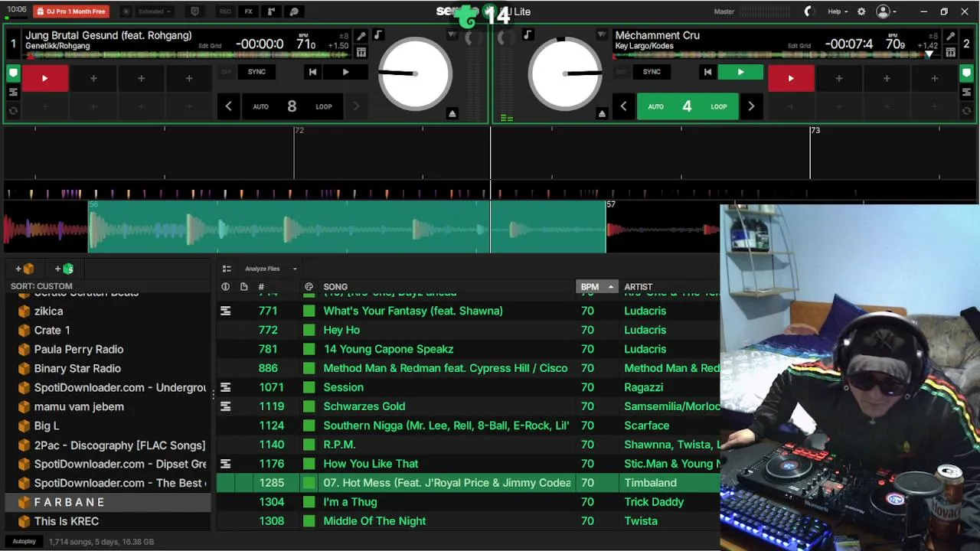Switch library view mode icon
This screenshot has width=980, height=551.
pyautogui.click(x=227, y=269)
